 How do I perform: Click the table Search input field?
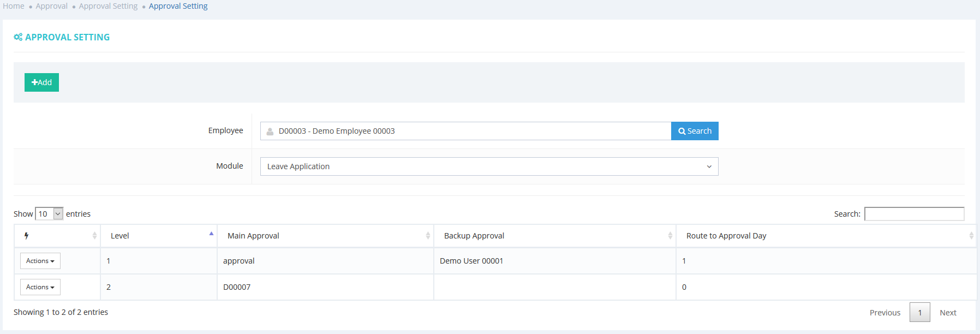click(x=914, y=214)
